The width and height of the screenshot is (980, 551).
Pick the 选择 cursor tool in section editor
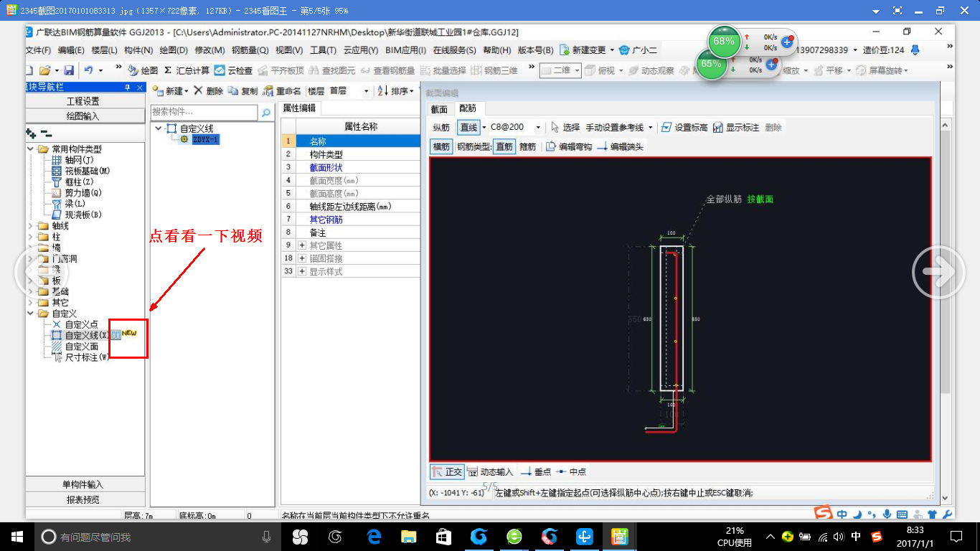tap(565, 127)
